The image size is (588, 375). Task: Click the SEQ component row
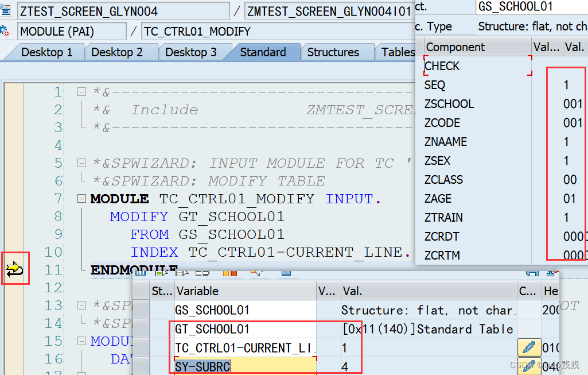(x=478, y=85)
